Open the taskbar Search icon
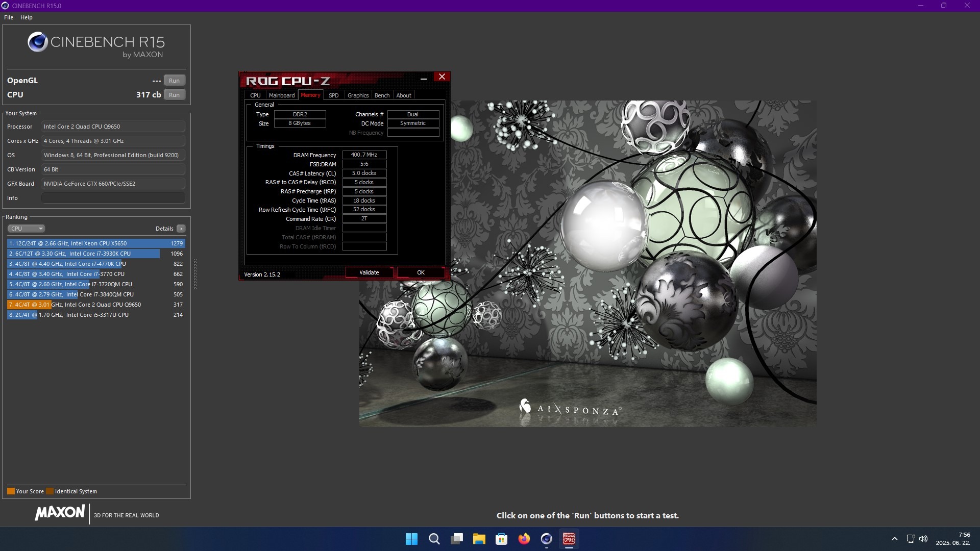Screen dimensions: 980x551 434,539
